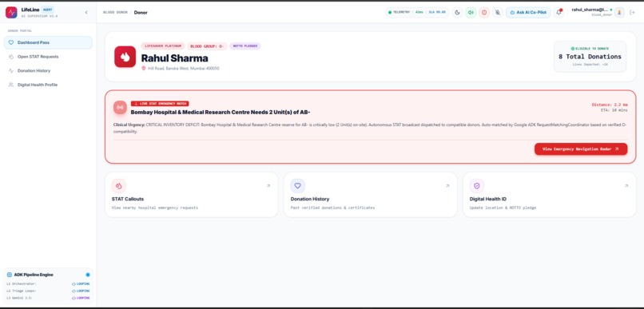Click the heart icon on the Donation History card
The image size is (644, 309).
[298, 186]
